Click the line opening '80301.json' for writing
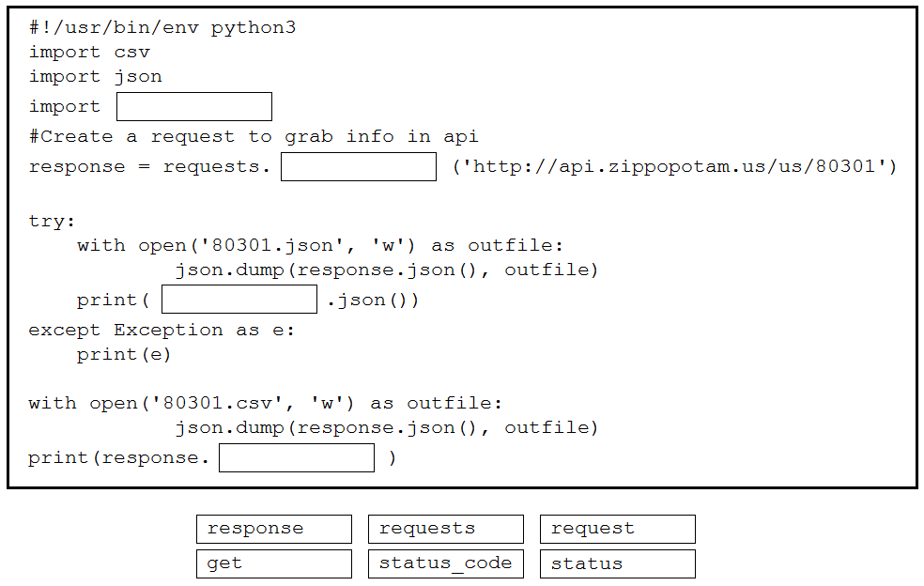The height and width of the screenshot is (586, 924). 320,246
